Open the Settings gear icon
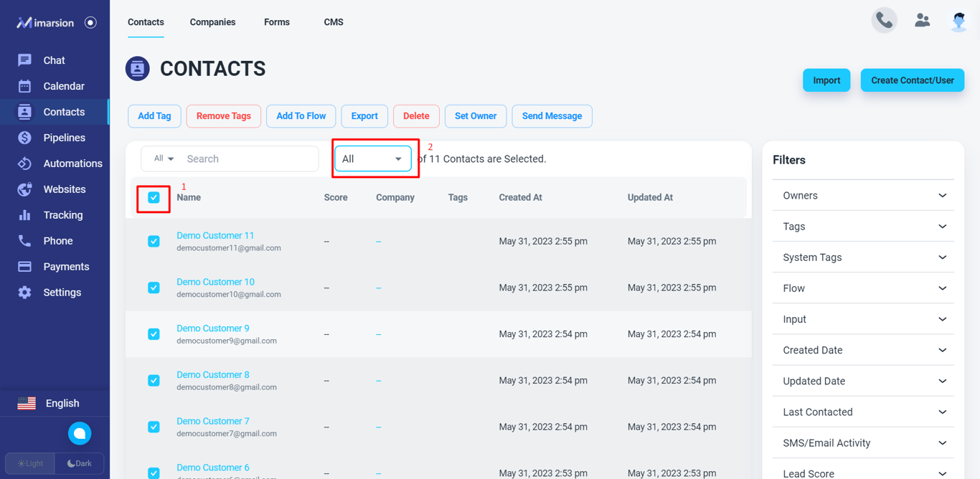980x479 pixels. pyautogui.click(x=24, y=293)
